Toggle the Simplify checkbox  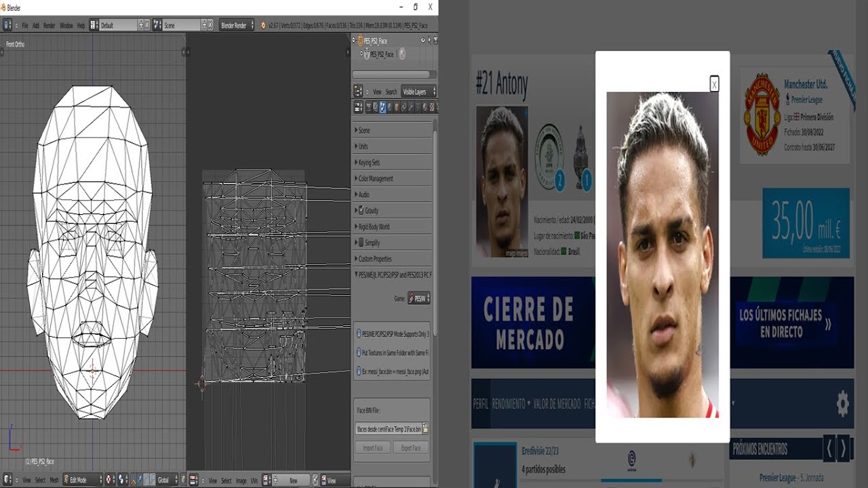pos(361,243)
